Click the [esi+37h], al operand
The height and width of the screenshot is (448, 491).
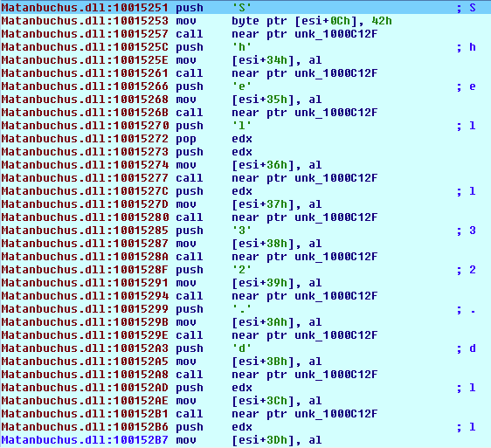pyautogui.click(x=276, y=204)
